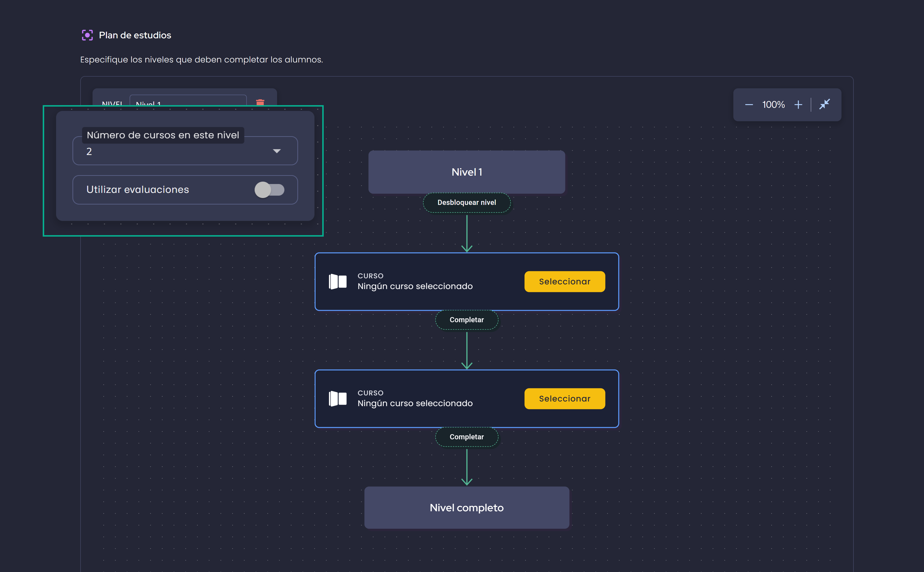Click the course book icon in the first curso card
This screenshot has width=924, height=572.
pos(338,281)
